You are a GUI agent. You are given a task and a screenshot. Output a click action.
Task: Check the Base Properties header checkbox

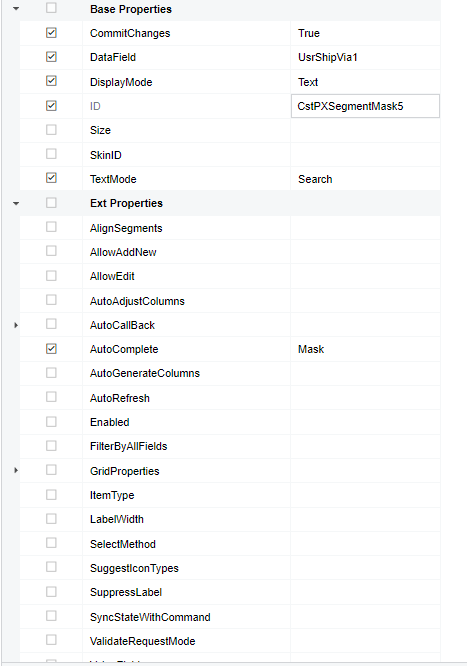[51, 8]
